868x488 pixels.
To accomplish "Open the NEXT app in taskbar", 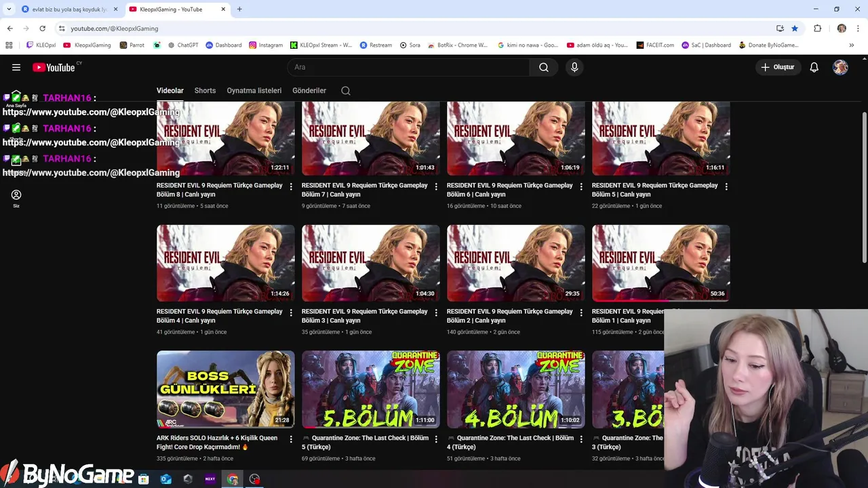I will click(210, 479).
